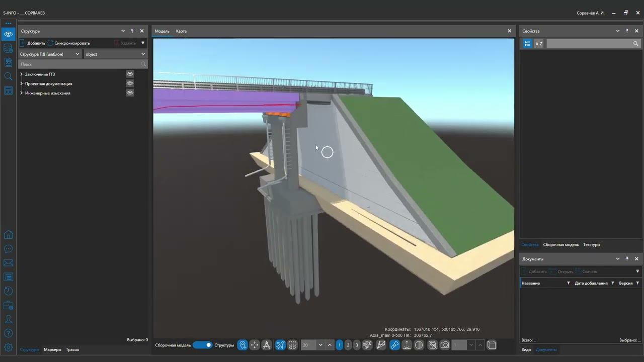Switch to the Карта tab
644x362 pixels.
click(x=181, y=31)
